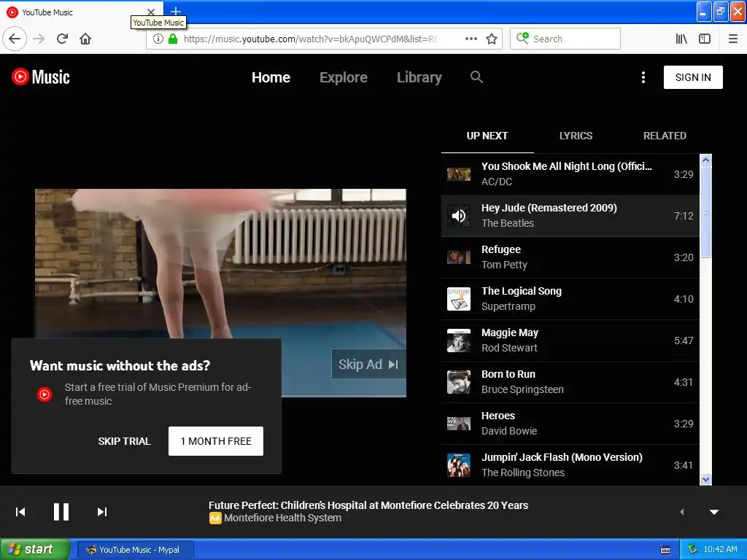This screenshot has height=560, width=747.
Task: Click YouTube Music - Mypal taskbar button
Action: 135,550
